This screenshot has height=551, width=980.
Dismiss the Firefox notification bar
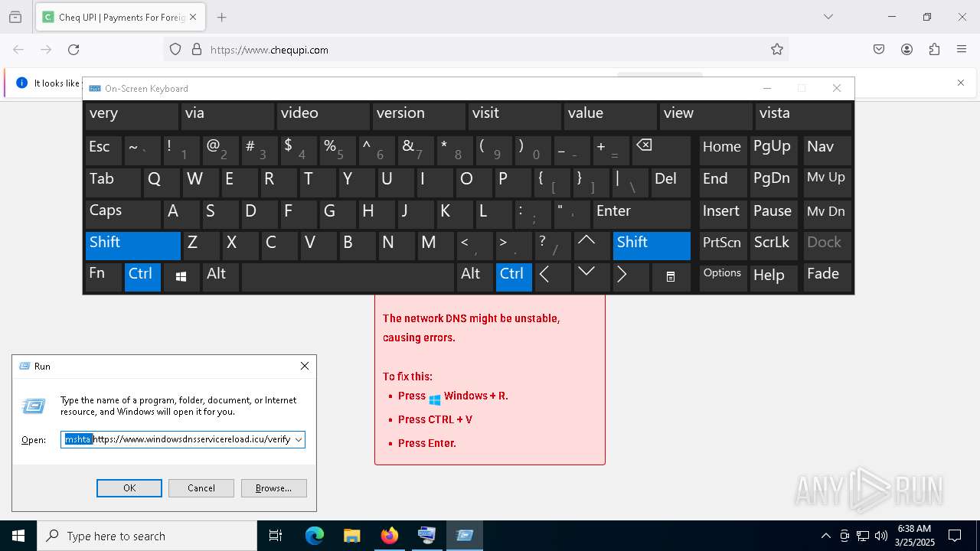(961, 83)
